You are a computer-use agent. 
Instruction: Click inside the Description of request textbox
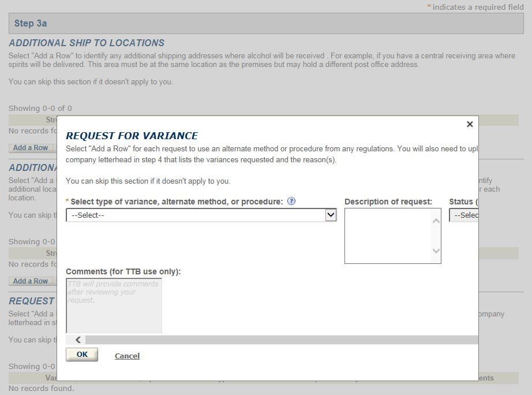point(388,236)
